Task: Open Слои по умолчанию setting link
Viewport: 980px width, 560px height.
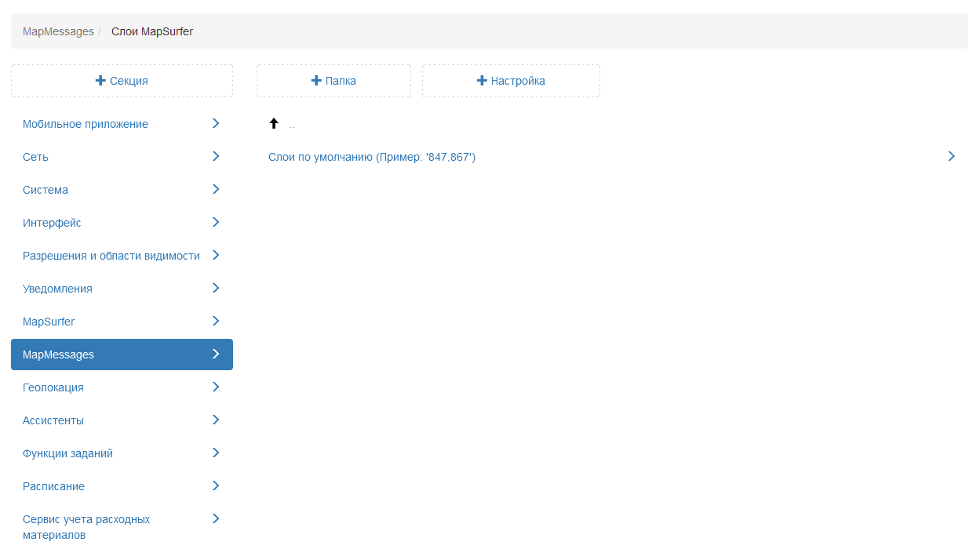Action: [x=372, y=157]
